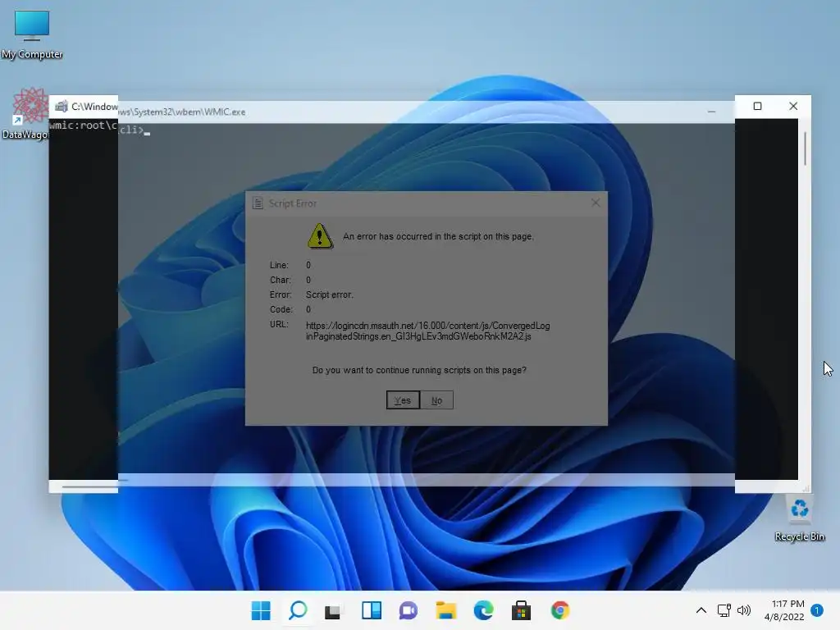Launch Microsoft Edge from taskbar

coord(483,610)
